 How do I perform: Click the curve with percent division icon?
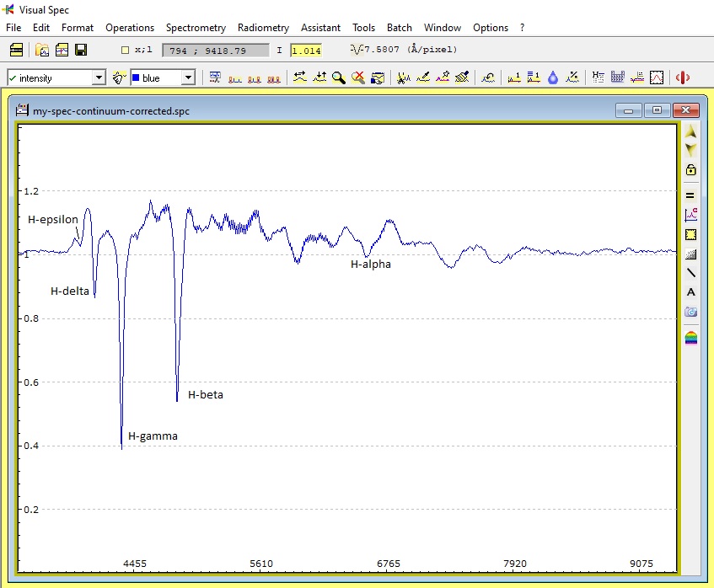[x=572, y=78]
